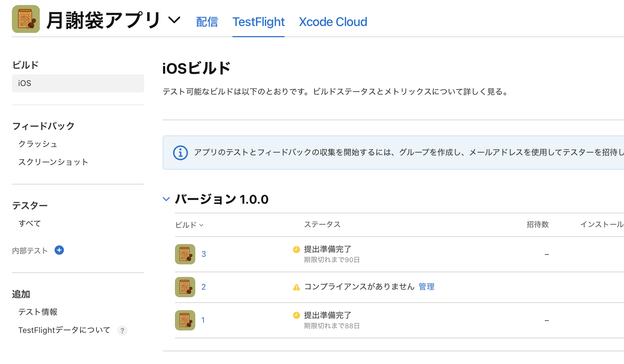Switch to the 配信 tab
624x364 pixels.
click(x=207, y=22)
